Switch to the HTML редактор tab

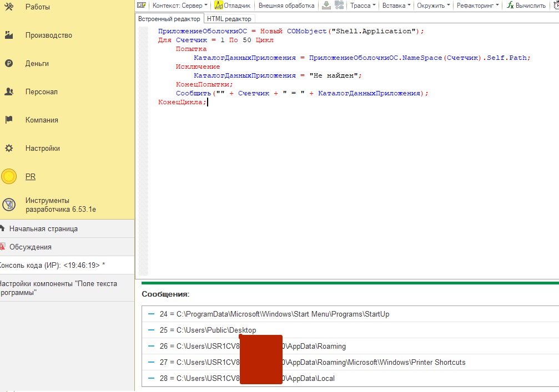(229, 19)
